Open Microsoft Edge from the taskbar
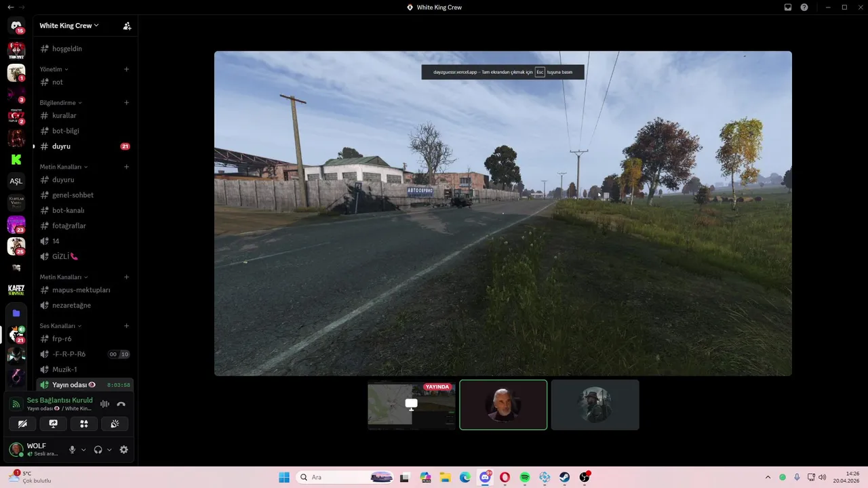Image resolution: width=868 pixels, height=488 pixels. tap(465, 477)
